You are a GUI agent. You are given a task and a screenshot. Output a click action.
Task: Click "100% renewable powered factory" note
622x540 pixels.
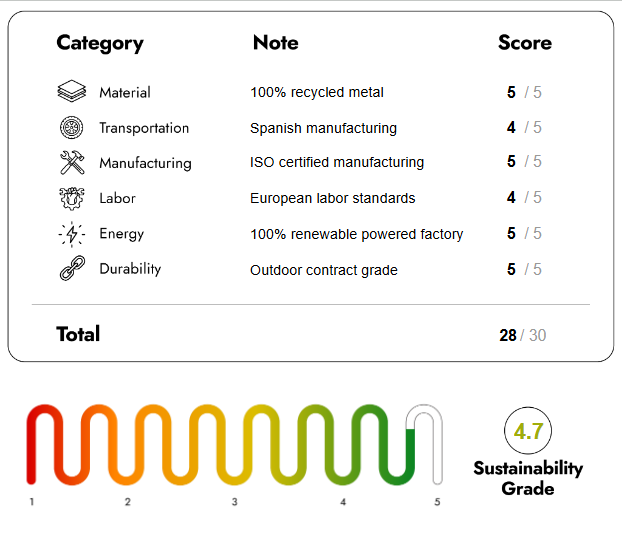click(x=357, y=234)
